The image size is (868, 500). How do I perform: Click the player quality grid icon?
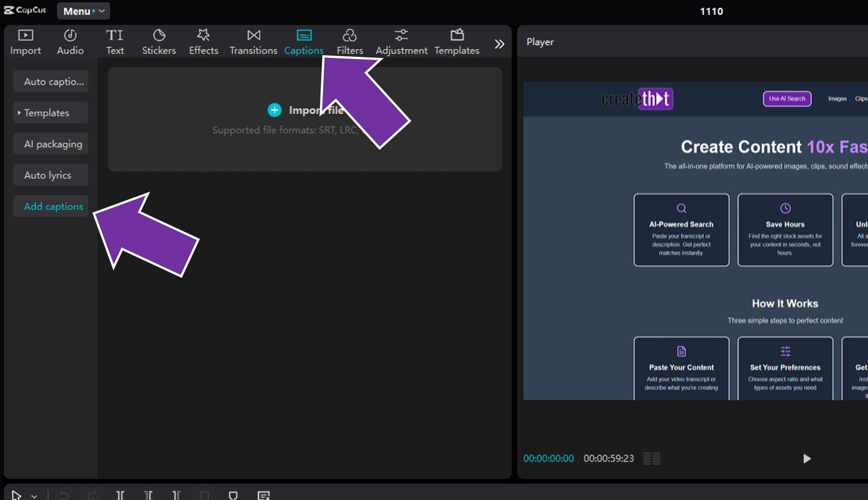[651, 458]
